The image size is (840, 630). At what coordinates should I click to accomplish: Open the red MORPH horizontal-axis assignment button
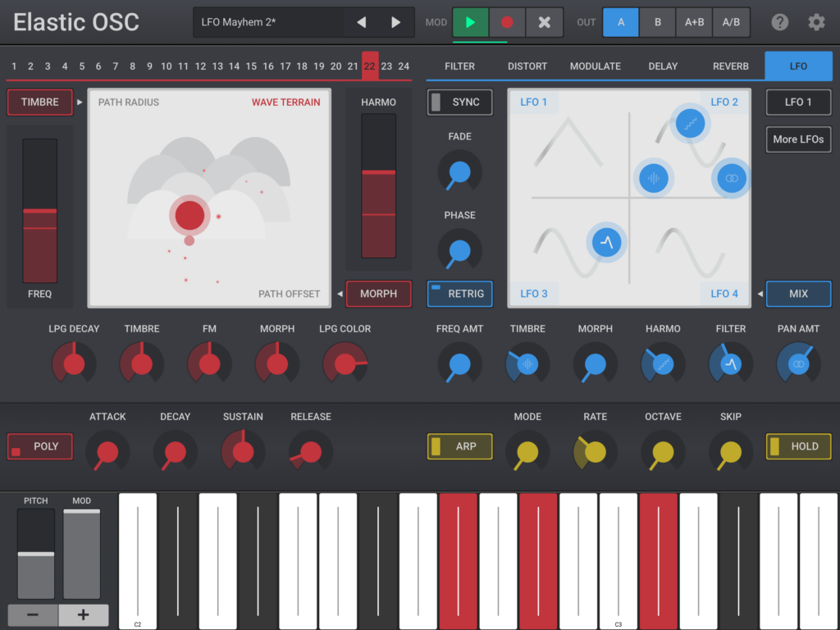point(379,294)
